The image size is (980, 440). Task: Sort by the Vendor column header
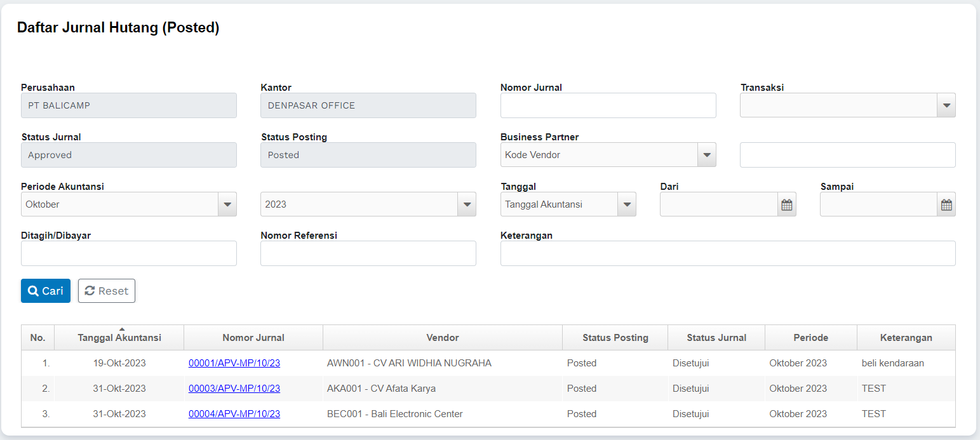click(443, 338)
